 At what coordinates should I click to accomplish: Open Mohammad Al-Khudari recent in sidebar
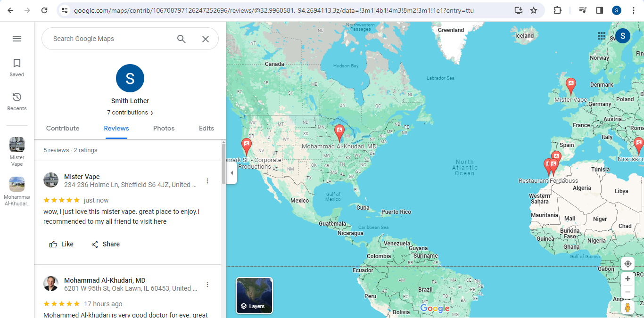coord(17,191)
